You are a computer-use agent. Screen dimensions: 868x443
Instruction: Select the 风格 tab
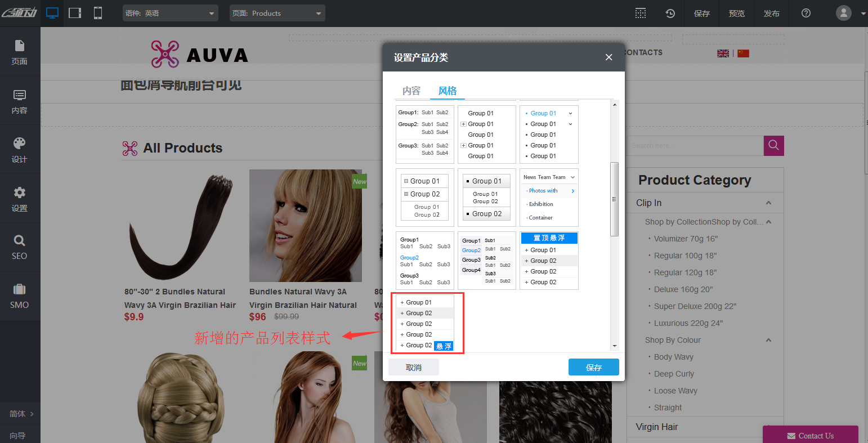coord(448,91)
